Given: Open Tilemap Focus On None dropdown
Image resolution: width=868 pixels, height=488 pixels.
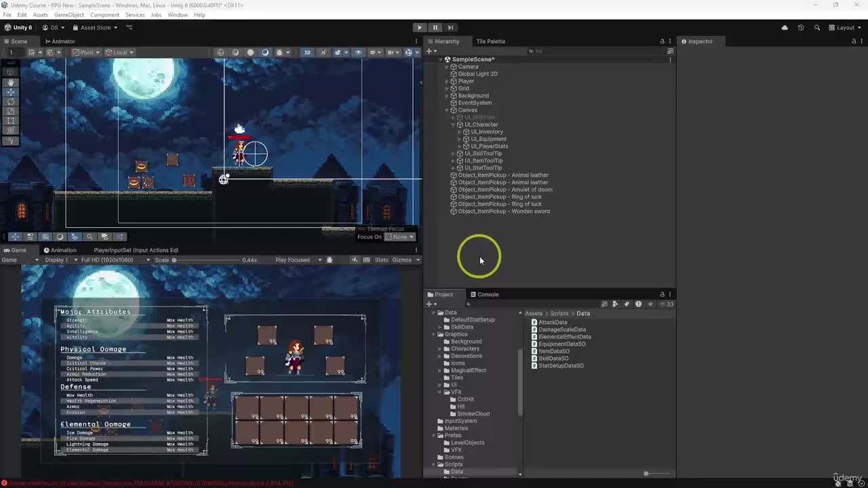Looking at the screenshot, I should tap(400, 237).
